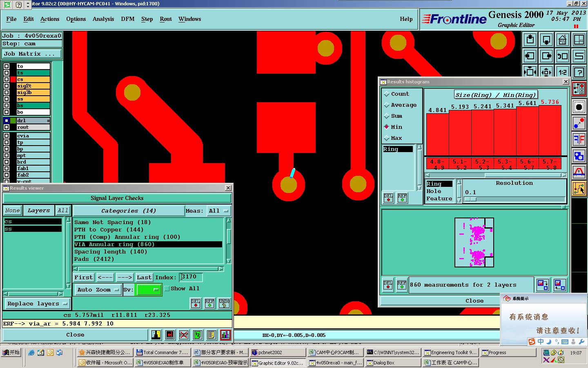
Task: Select PTH to Copper (144) category
Action: coord(109,229)
